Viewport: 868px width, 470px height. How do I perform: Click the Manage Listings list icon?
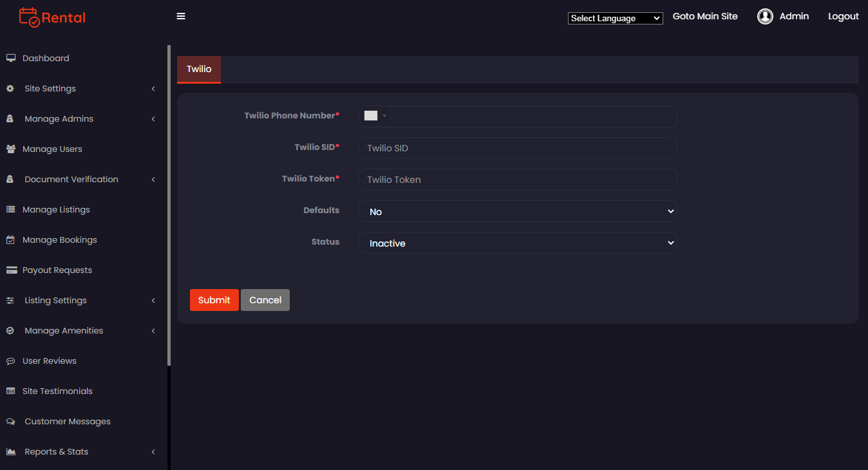pyautogui.click(x=11, y=209)
